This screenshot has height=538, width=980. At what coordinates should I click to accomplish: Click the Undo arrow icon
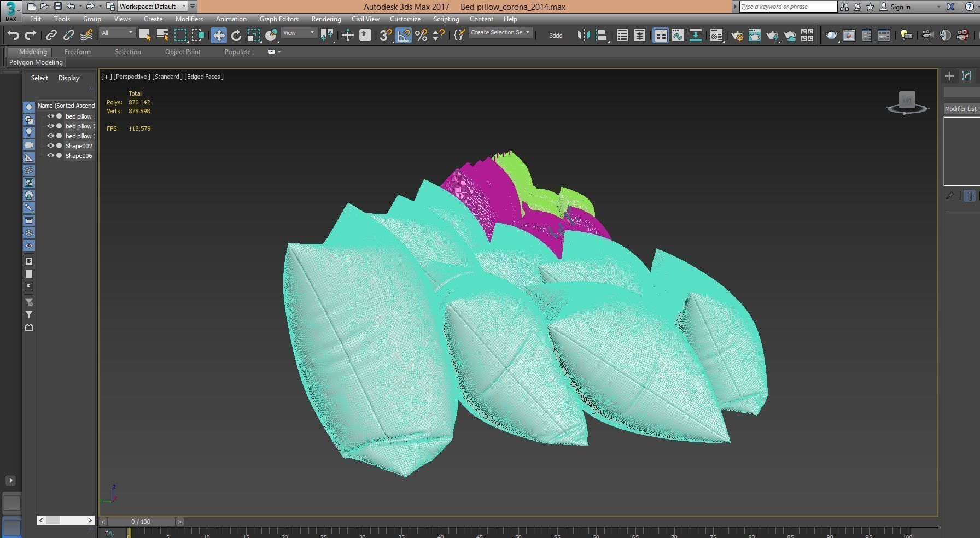(x=13, y=36)
